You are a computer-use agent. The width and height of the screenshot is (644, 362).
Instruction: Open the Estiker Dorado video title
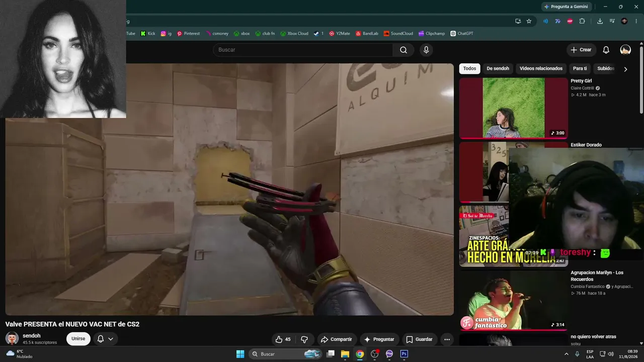(x=586, y=145)
